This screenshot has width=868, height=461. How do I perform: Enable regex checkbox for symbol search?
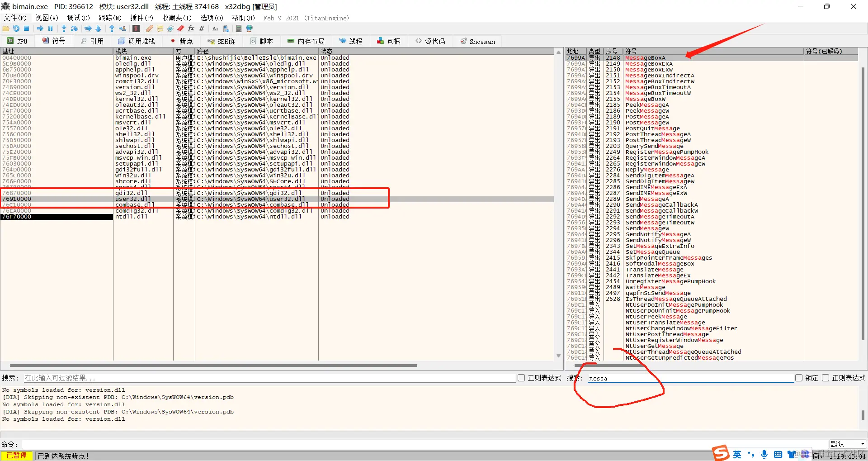pyautogui.click(x=826, y=378)
